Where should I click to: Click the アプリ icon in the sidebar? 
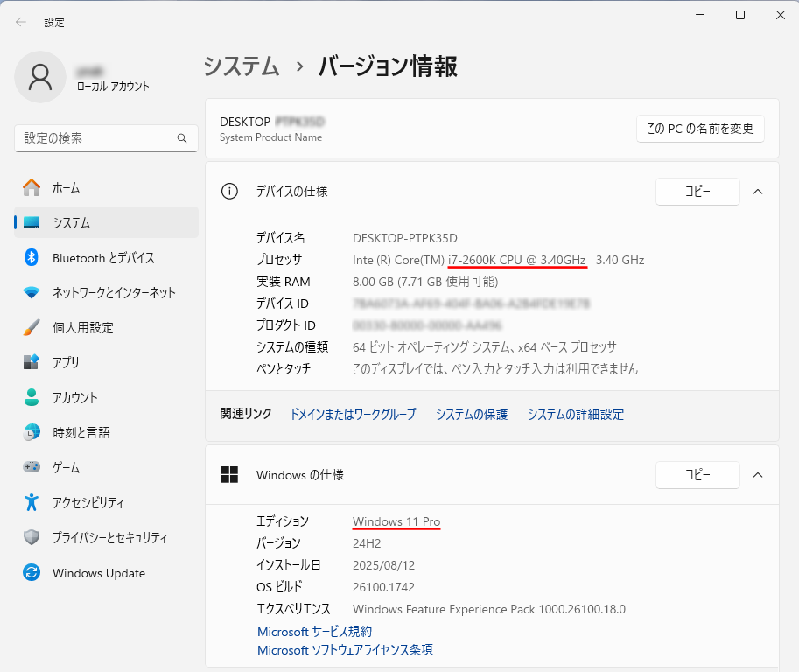point(32,362)
